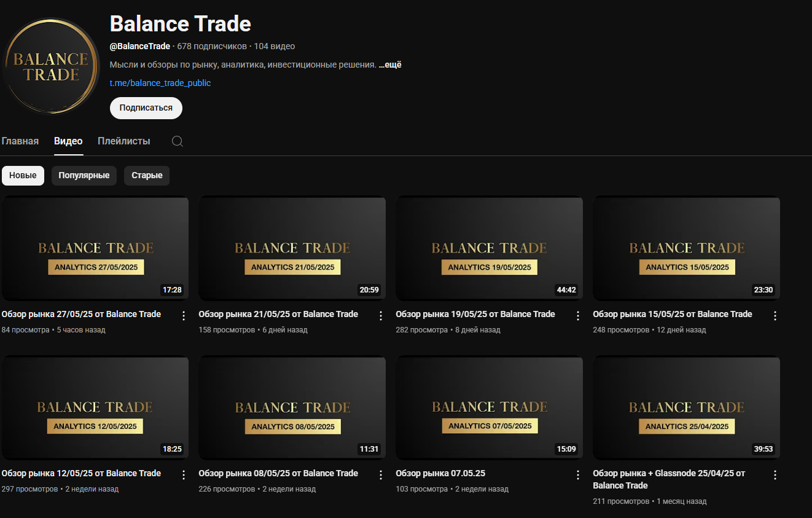Open options menu for 07.05.25 review video
The width and height of the screenshot is (812, 518).
pyautogui.click(x=577, y=475)
